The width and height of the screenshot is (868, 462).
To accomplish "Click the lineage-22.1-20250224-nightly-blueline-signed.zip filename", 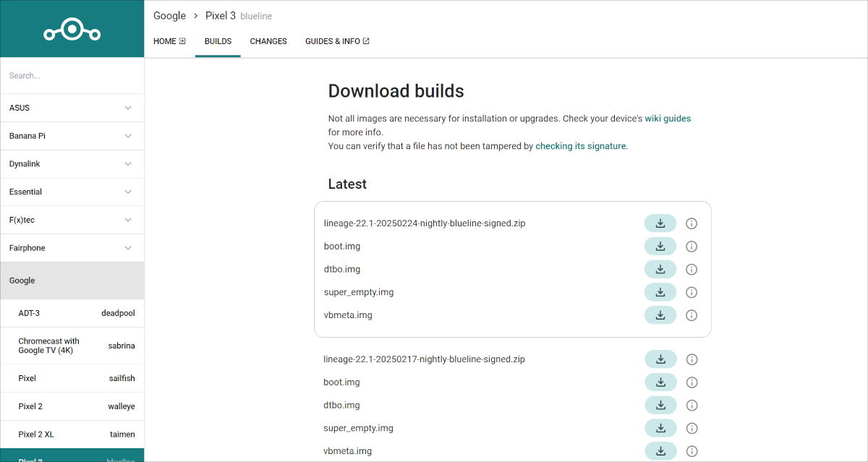I will point(425,223).
